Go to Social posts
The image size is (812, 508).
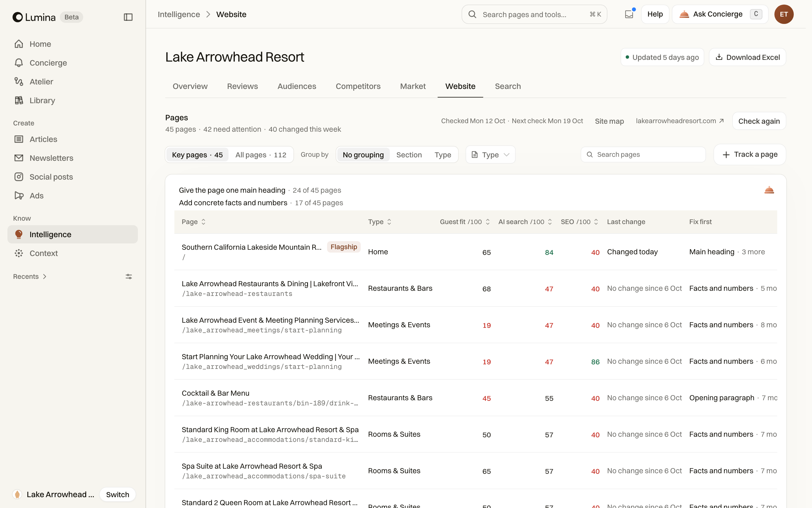coord(73,177)
